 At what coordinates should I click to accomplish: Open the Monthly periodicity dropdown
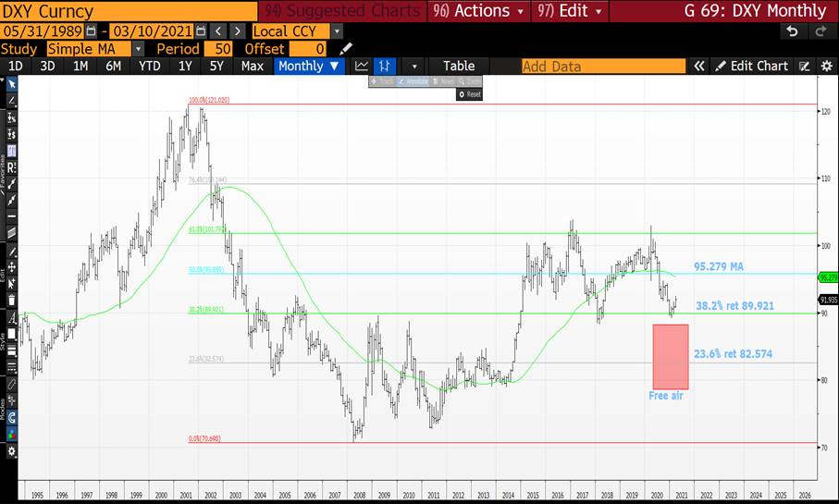click(x=309, y=67)
